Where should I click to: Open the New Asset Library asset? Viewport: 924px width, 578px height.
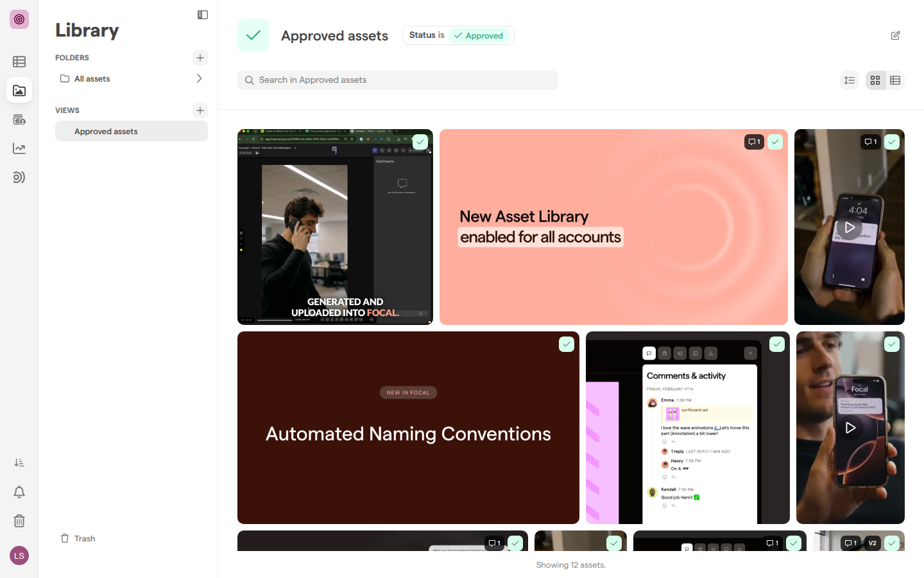coord(613,227)
